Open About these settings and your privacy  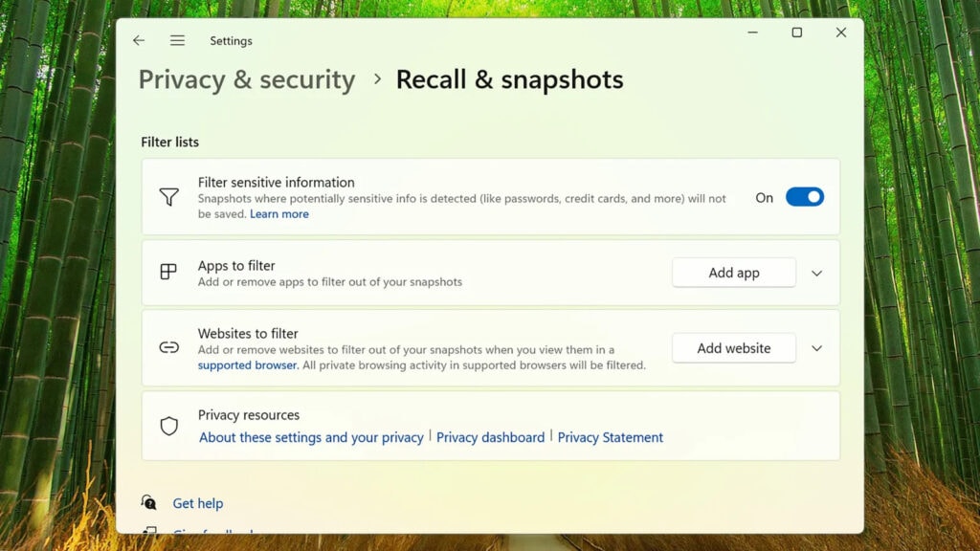[311, 437]
